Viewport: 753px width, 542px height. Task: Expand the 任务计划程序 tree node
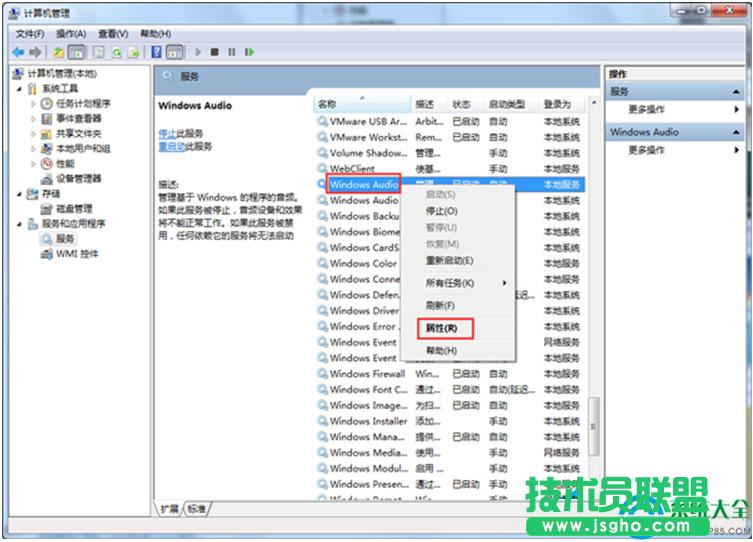33,104
